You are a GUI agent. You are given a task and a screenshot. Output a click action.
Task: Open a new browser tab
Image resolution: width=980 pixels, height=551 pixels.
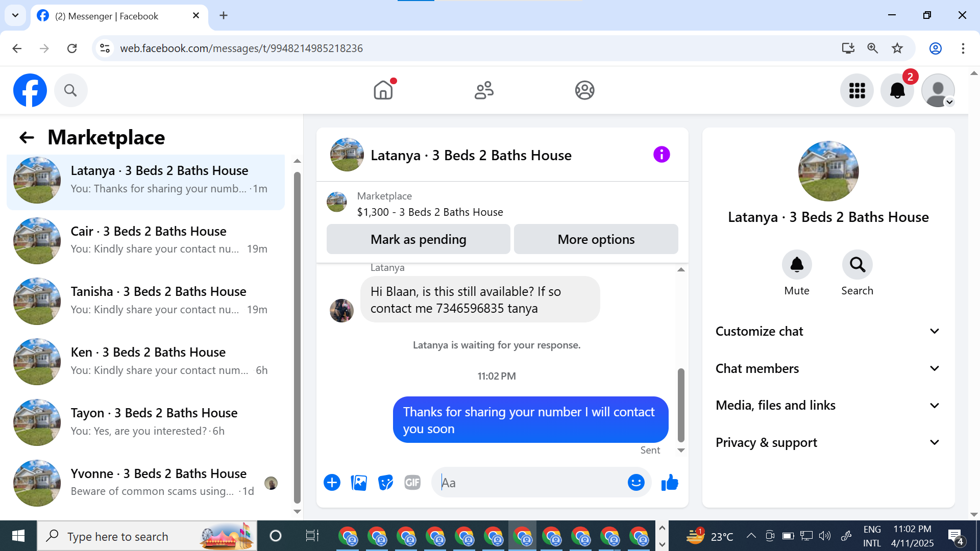[x=224, y=15]
